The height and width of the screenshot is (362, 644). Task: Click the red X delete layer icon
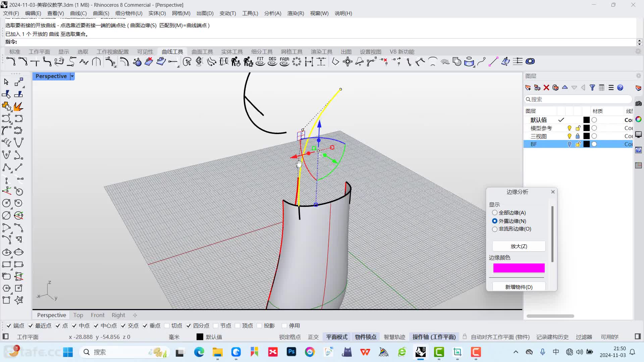[x=546, y=87]
